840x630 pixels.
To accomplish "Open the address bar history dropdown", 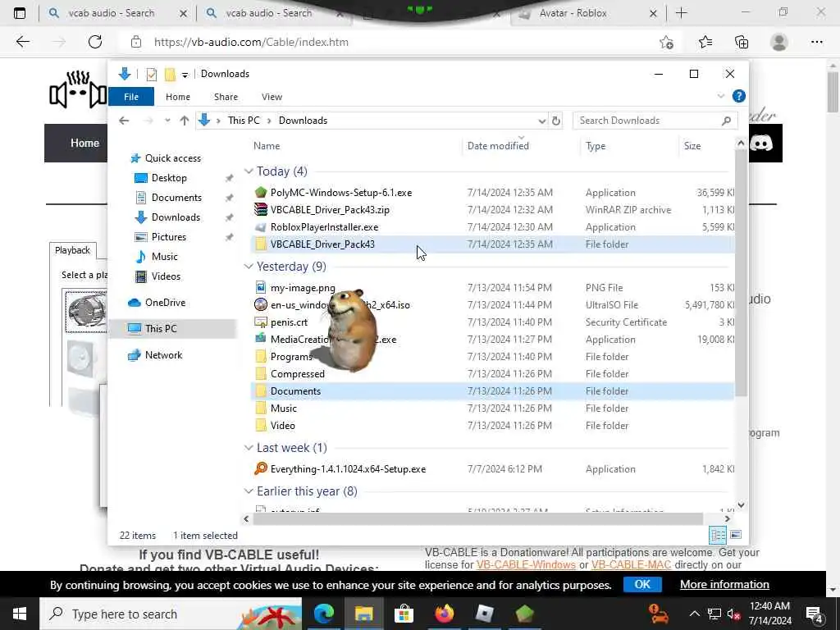I will click(x=541, y=121).
